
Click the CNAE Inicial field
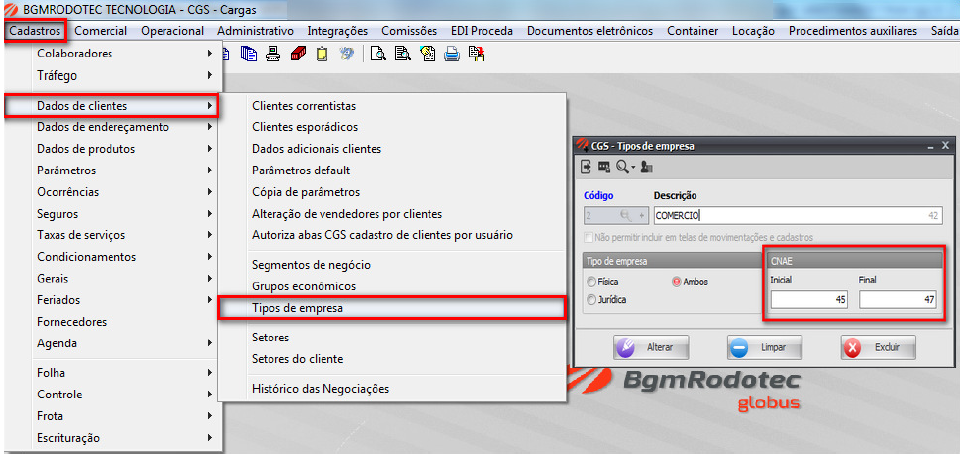pos(809,300)
